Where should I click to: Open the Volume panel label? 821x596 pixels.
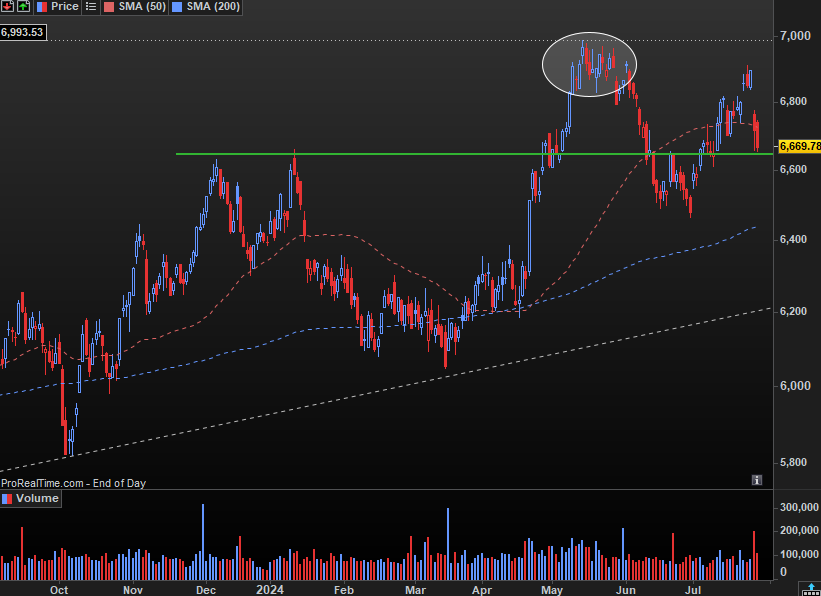coord(37,498)
